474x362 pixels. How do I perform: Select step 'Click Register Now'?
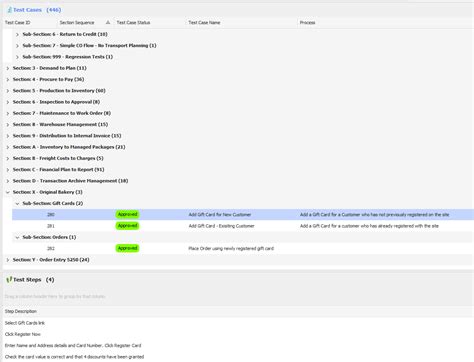(23, 334)
